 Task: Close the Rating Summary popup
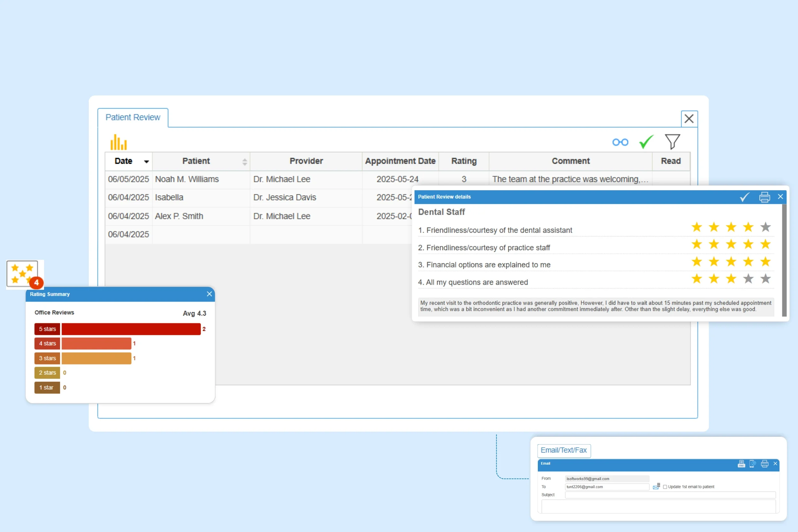[x=209, y=294]
